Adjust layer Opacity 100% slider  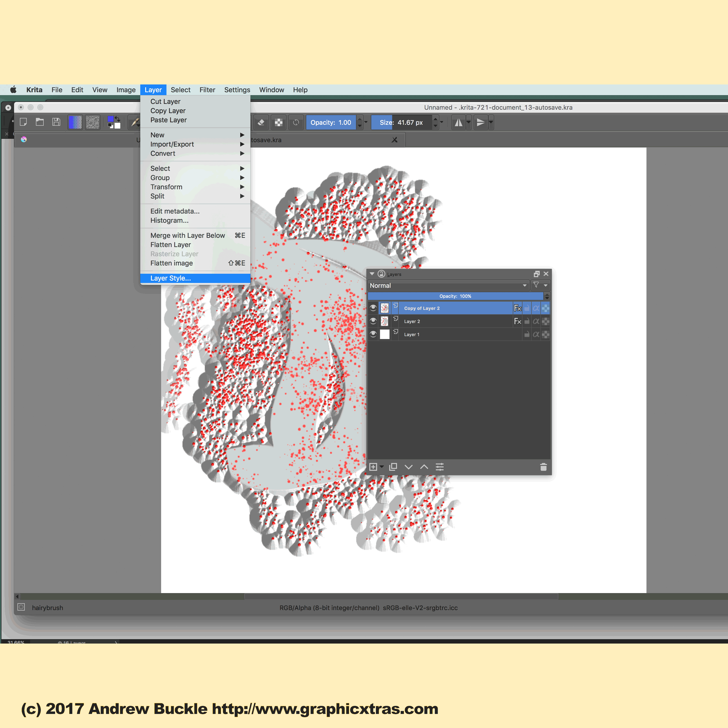(x=455, y=296)
